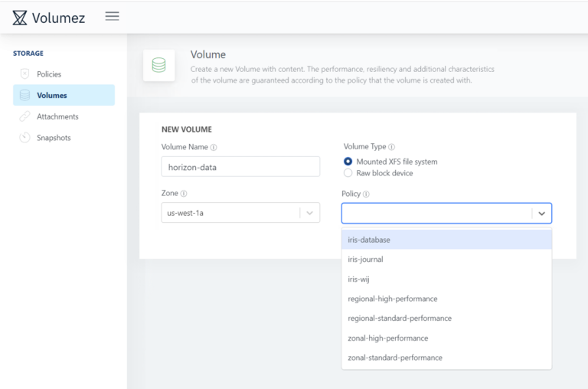Click the Volume Name input field
The image size is (588, 389).
click(240, 167)
